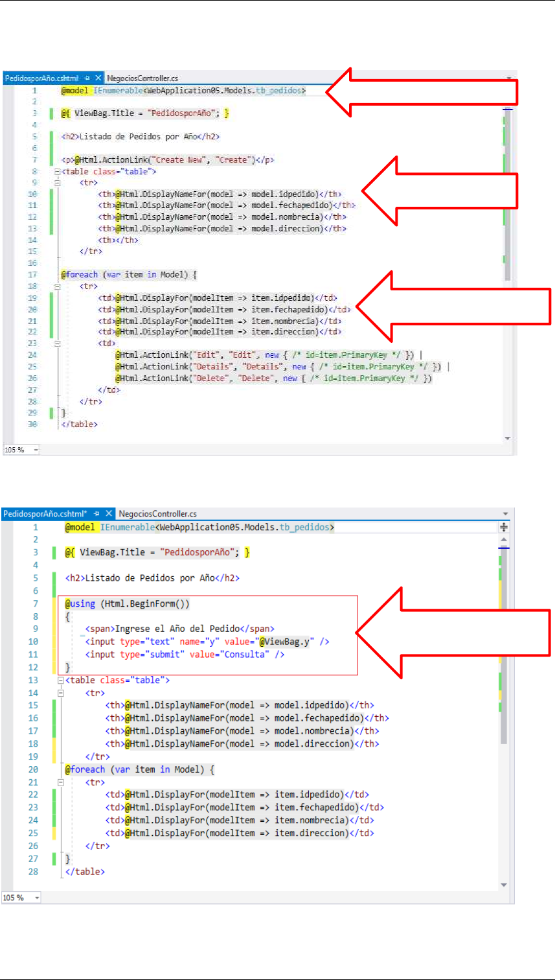Click the scroll up arrow in bottom editor
Image resolution: width=555 pixels, height=980 pixels.
[x=505, y=539]
